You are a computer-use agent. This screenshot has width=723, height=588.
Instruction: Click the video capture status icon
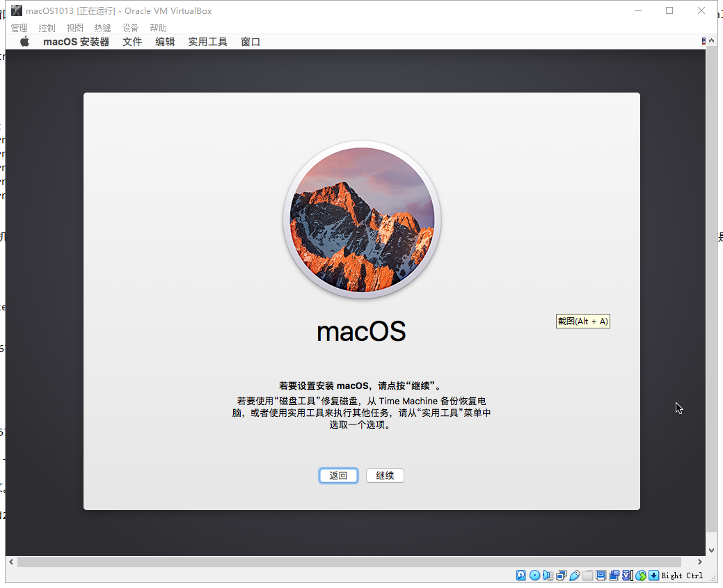(614, 575)
